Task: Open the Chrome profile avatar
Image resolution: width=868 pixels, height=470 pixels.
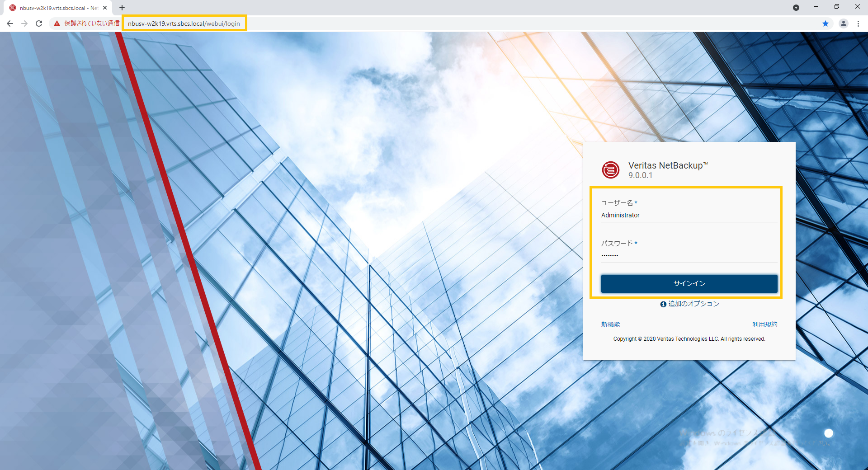Action: (843, 23)
